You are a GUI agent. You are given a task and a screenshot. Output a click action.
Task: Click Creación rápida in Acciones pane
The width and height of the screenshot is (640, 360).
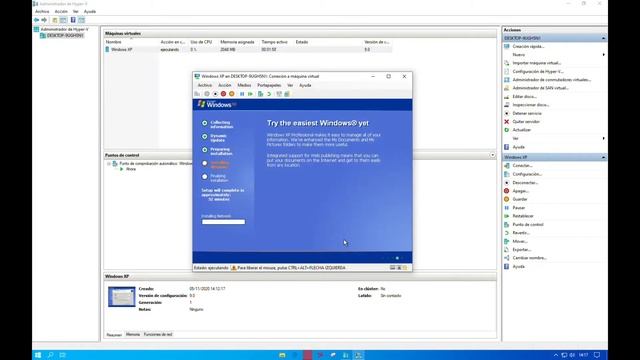pyautogui.click(x=528, y=47)
